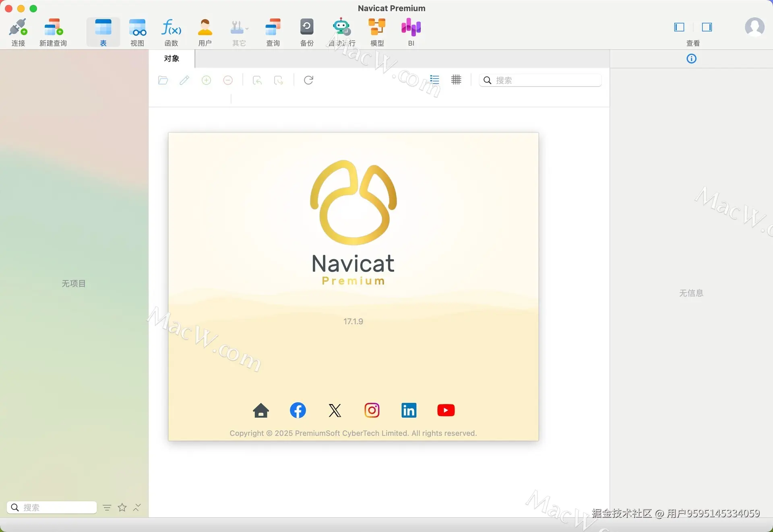Screen dimensions: 773x532
Task: Toggle the right information pane visibility
Action: pos(707,27)
